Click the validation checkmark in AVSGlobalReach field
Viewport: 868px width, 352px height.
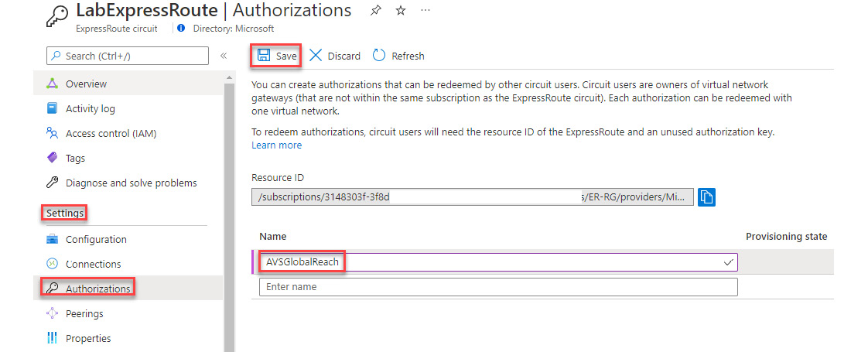[729, 262]
